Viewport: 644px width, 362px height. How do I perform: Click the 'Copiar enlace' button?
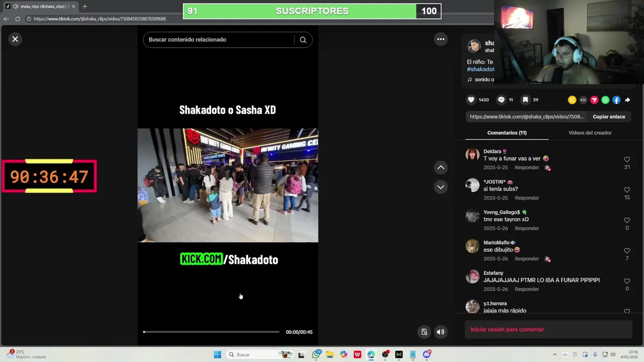click(x=609, y=117)
